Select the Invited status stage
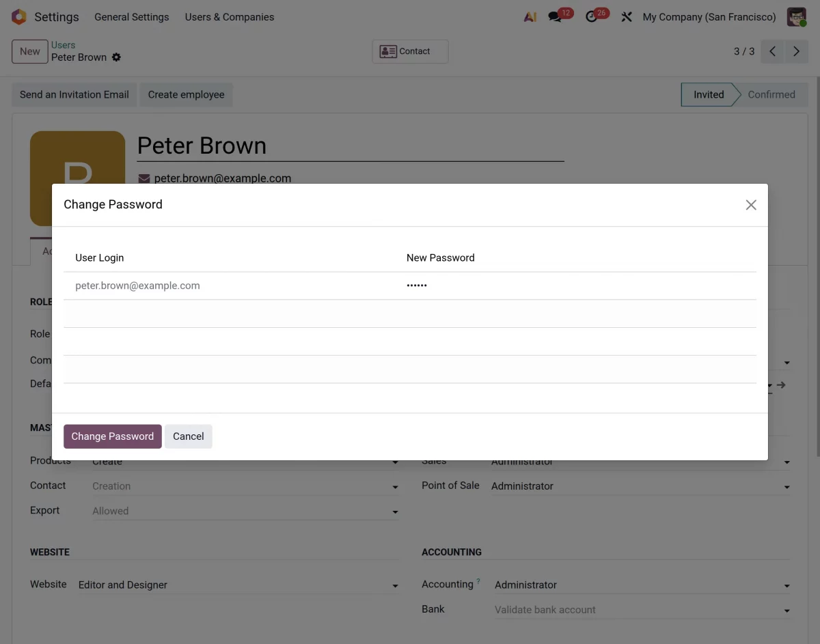Screen dimensions: 820x644 click(709, 95)
